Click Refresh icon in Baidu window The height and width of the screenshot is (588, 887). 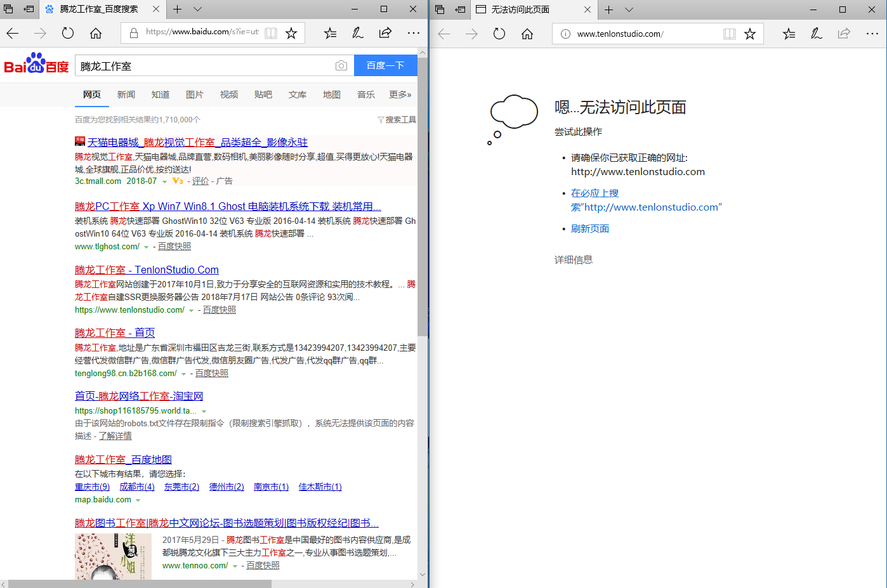68,34
